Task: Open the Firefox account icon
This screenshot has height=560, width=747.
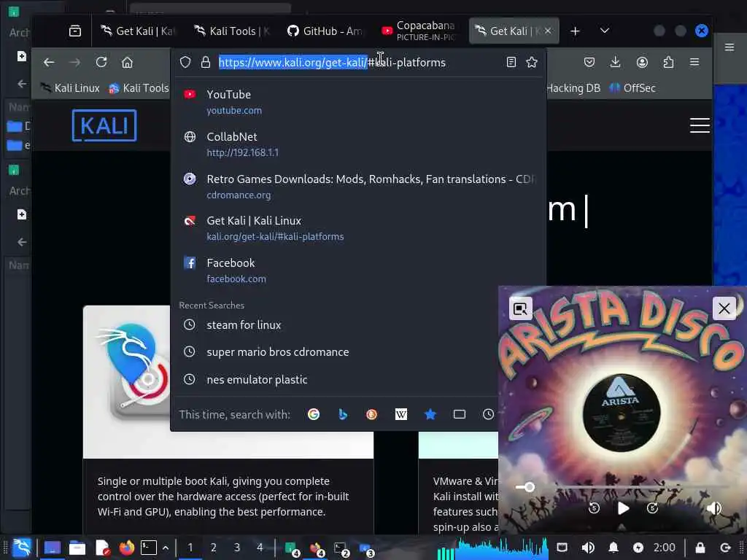Action: pos(642,63)
